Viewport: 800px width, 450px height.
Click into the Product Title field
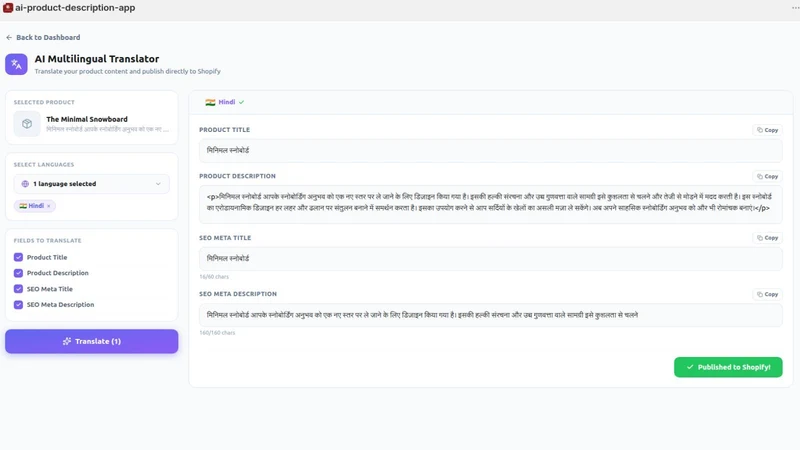point(490,151)
